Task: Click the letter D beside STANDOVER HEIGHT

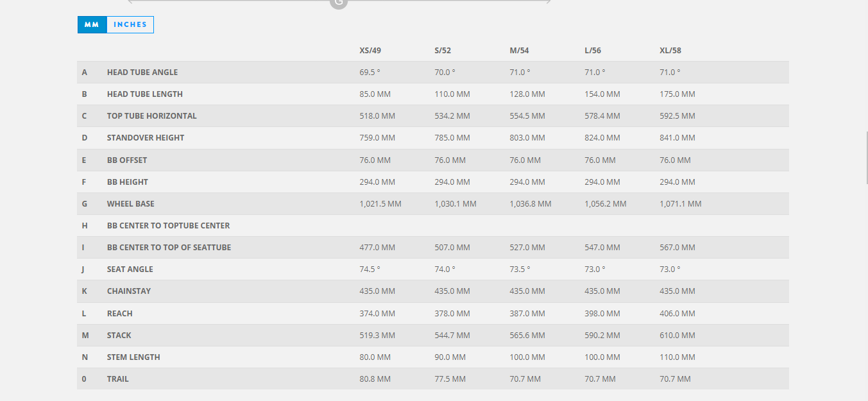Action: tap(85, 138)
